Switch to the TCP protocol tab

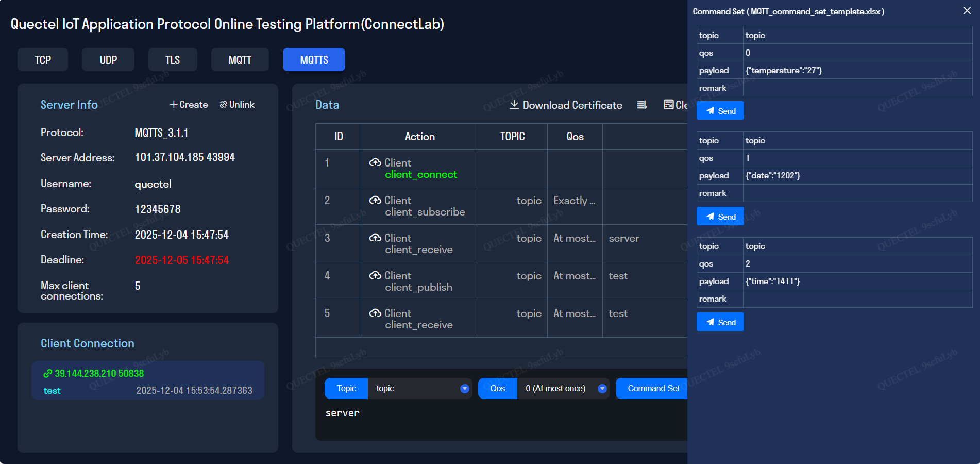[x=43, y=60]
